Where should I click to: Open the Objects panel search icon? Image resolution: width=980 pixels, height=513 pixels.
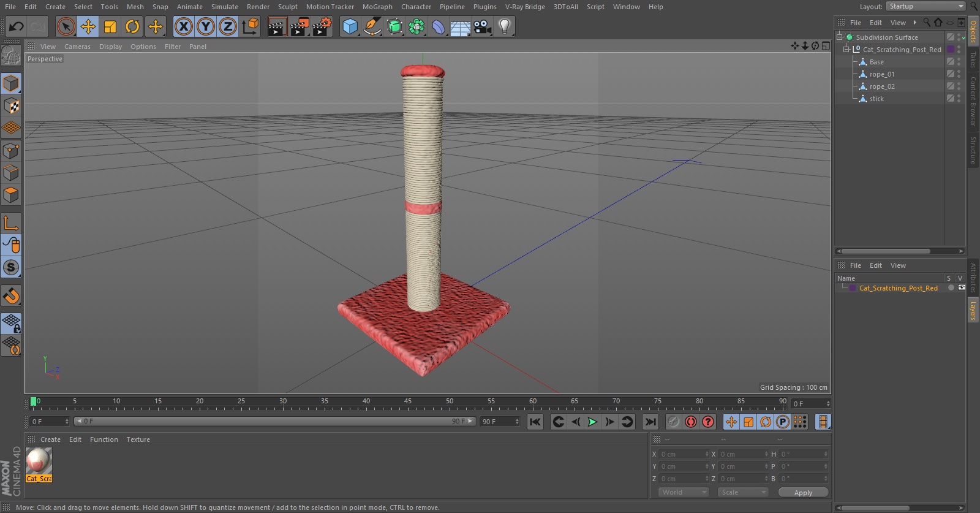pyautogui.click(x=927, y=22)
